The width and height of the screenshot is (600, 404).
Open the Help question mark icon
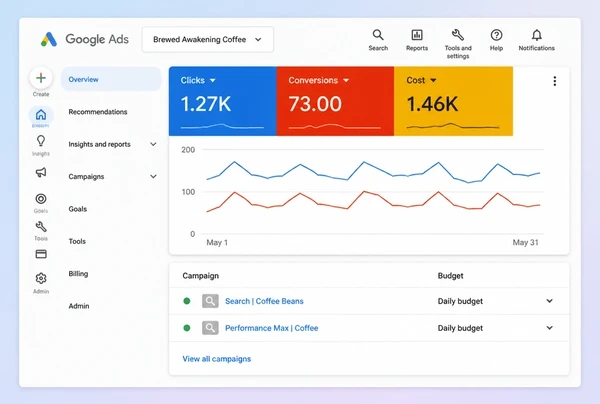[x=496, y=35]
